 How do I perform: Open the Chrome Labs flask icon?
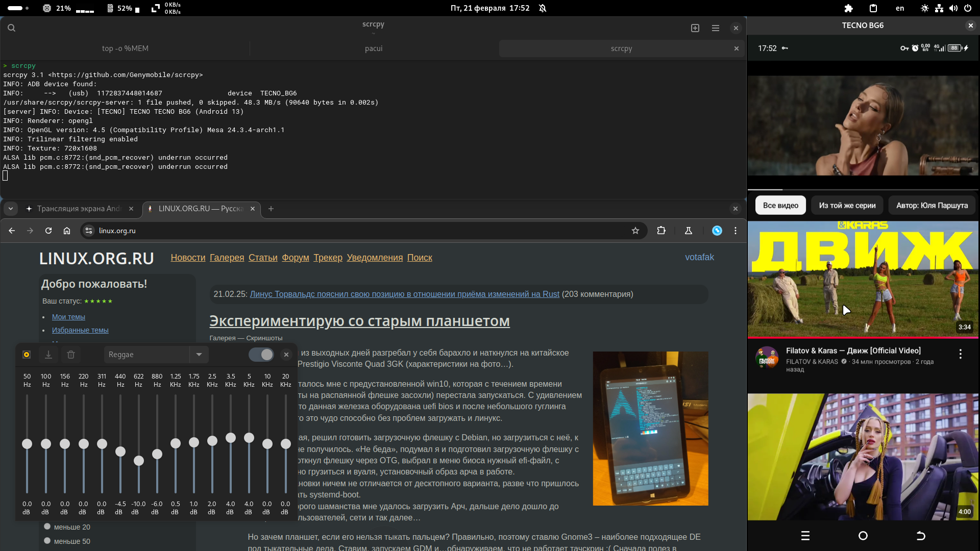(689, 231)
